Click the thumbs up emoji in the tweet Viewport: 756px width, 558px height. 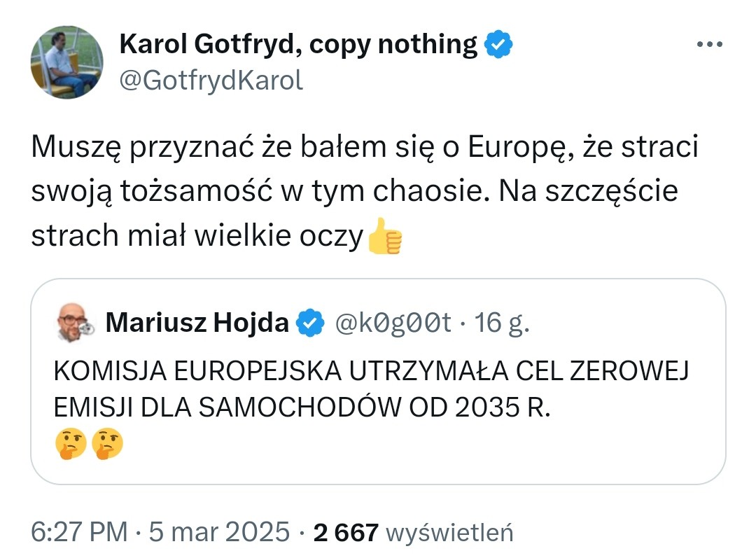(384, 235)
